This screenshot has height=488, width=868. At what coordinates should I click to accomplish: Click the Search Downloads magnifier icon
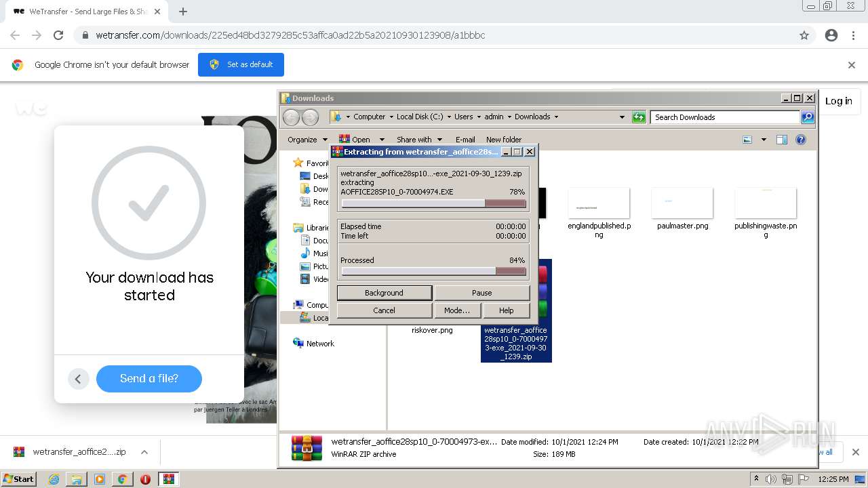(x=807, y=117)
